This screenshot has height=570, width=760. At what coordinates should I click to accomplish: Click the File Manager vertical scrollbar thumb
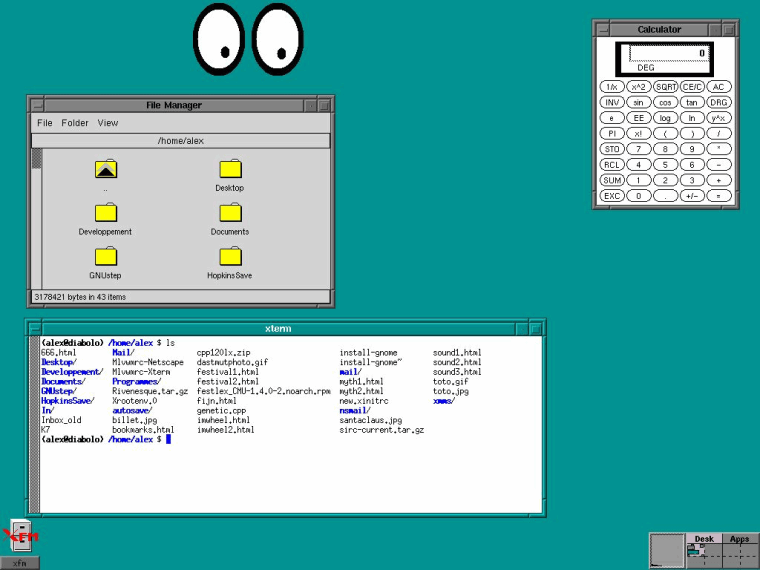pos(37,158)
